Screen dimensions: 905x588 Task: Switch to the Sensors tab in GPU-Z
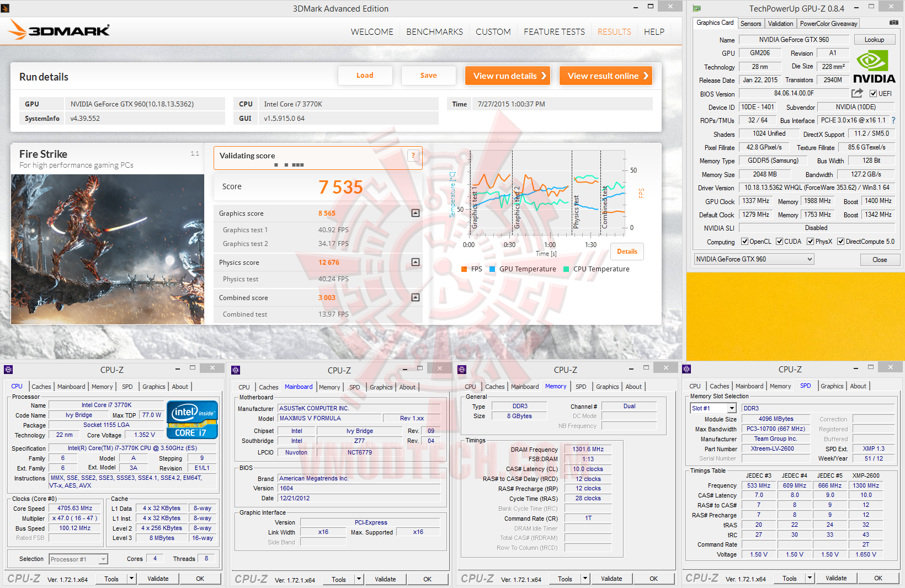coord(750,24)
